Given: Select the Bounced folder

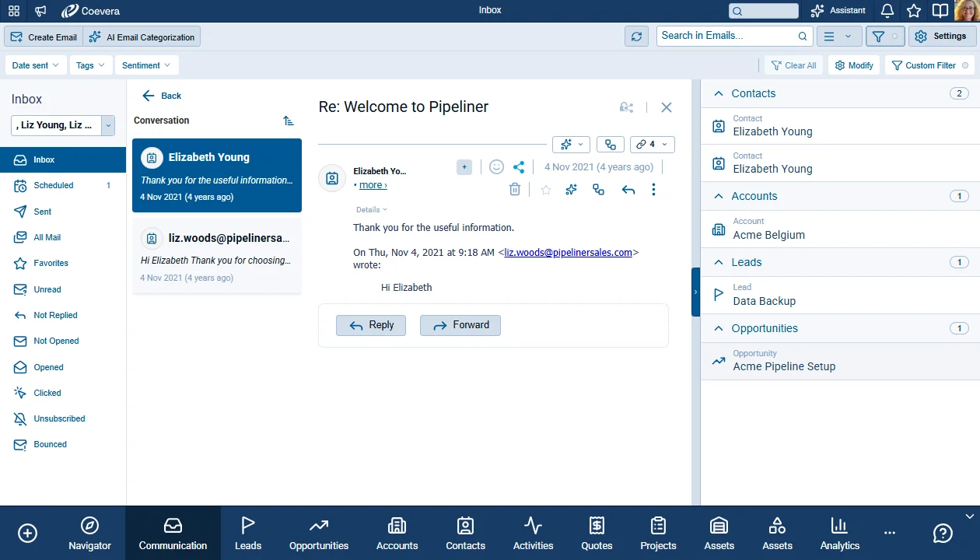Looking at the screenshot, I should coord(63,444).
